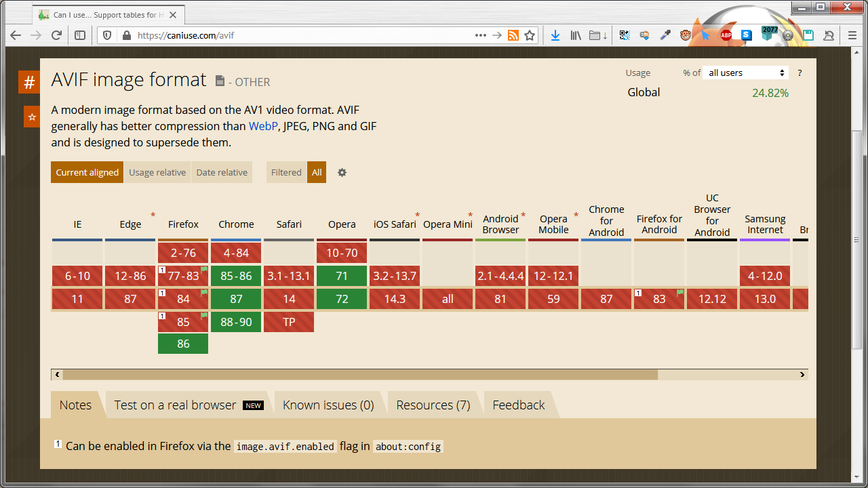Open the all users usage dropdown
Screen dimensions: 868x488
[747, 73]
